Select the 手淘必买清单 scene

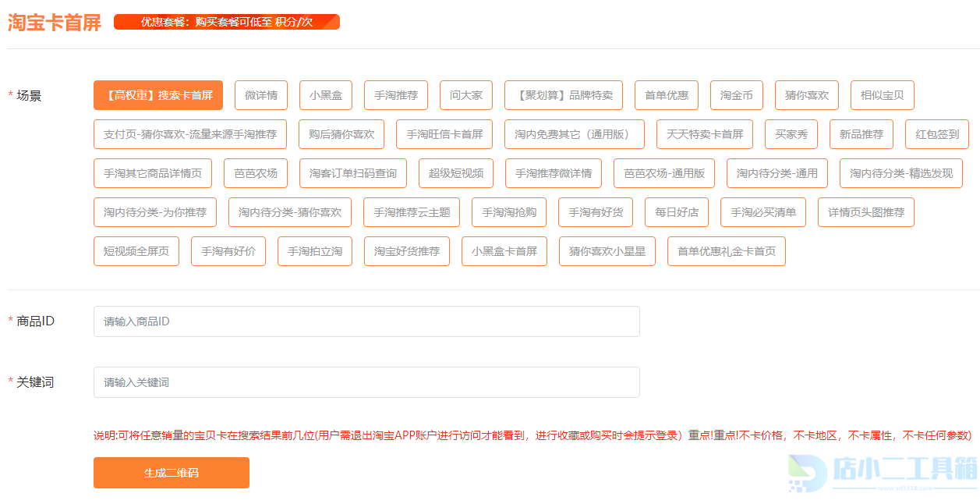coord(763,212)
